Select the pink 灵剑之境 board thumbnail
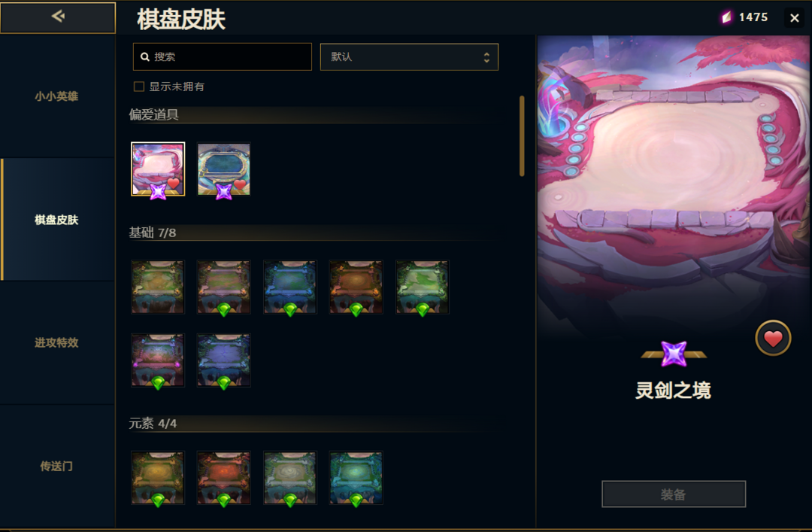 coord(158,169)
